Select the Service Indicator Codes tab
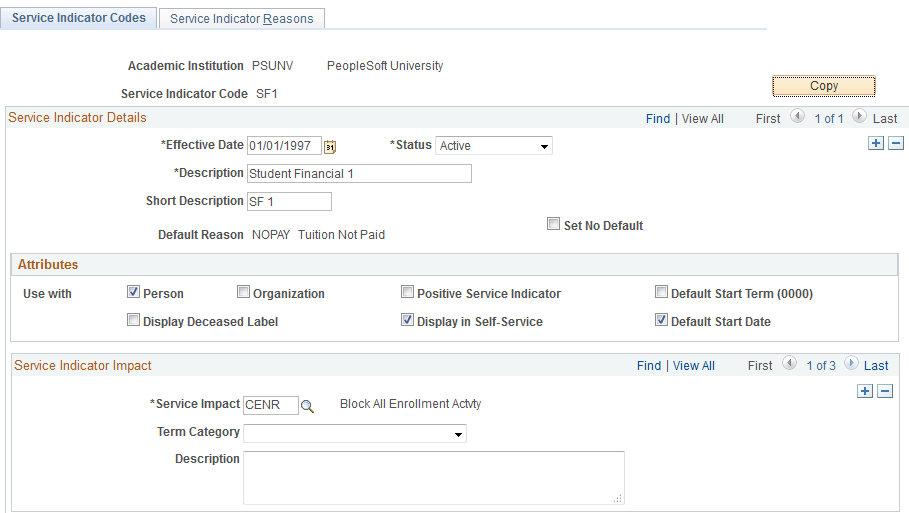909x513 pixels. [79, 18]
